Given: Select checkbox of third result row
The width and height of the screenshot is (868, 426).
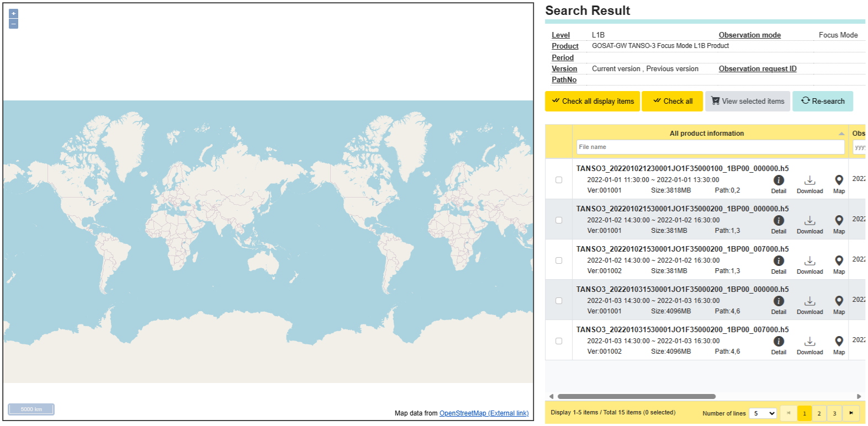Looking at the screenshot, I should 559,260.
